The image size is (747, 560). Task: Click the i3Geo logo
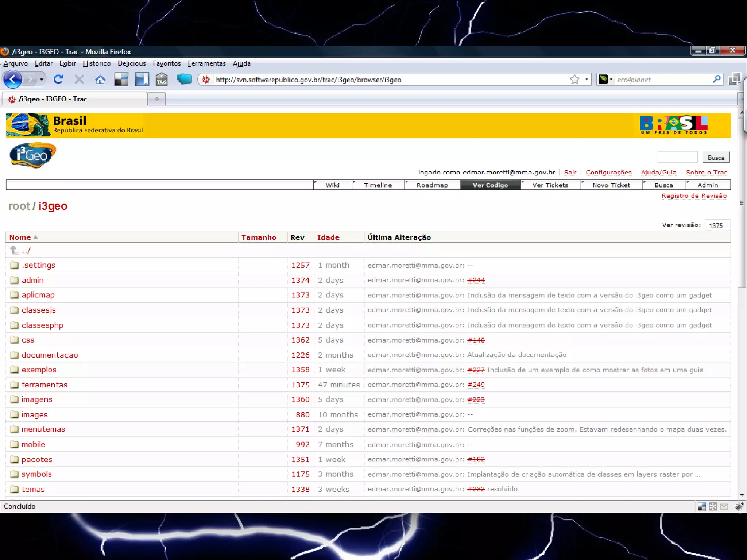click(32, 155)
